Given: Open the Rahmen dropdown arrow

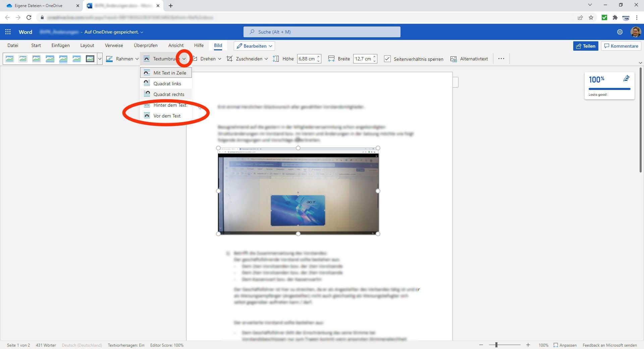Looking at the screenshot, I should (137, 59).
